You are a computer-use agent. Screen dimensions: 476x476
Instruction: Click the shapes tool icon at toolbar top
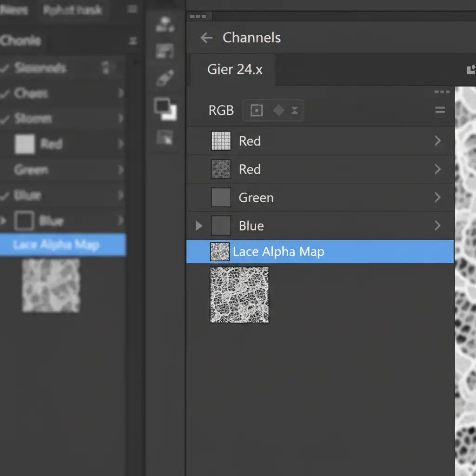tap(165, 25)
